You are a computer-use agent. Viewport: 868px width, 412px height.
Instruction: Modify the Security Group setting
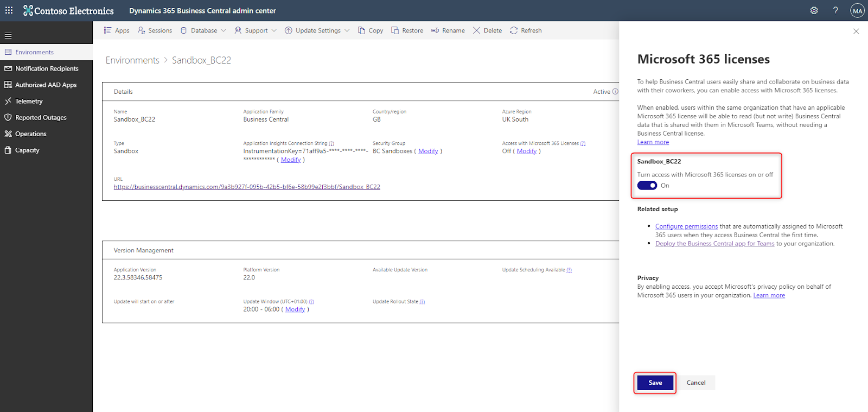428,151
